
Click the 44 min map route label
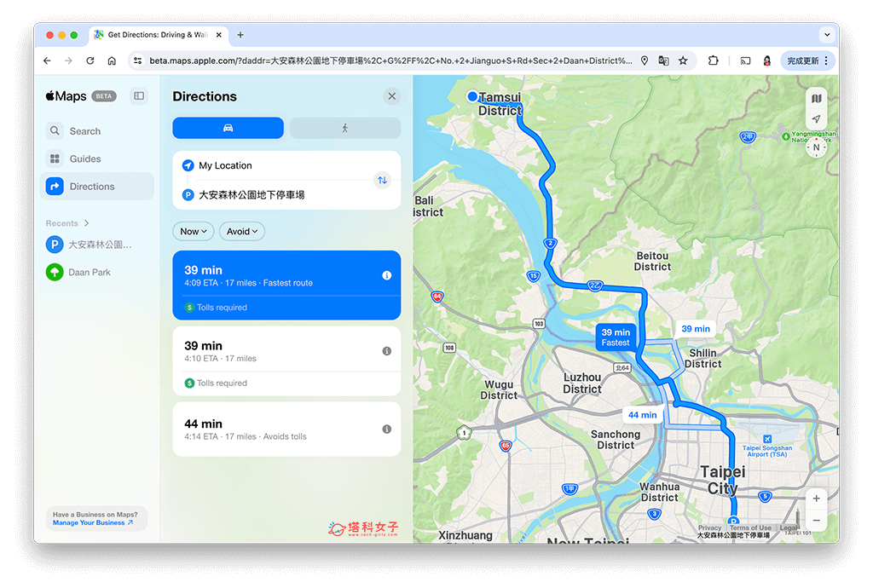pyautogui.click(x=643, y=415)
